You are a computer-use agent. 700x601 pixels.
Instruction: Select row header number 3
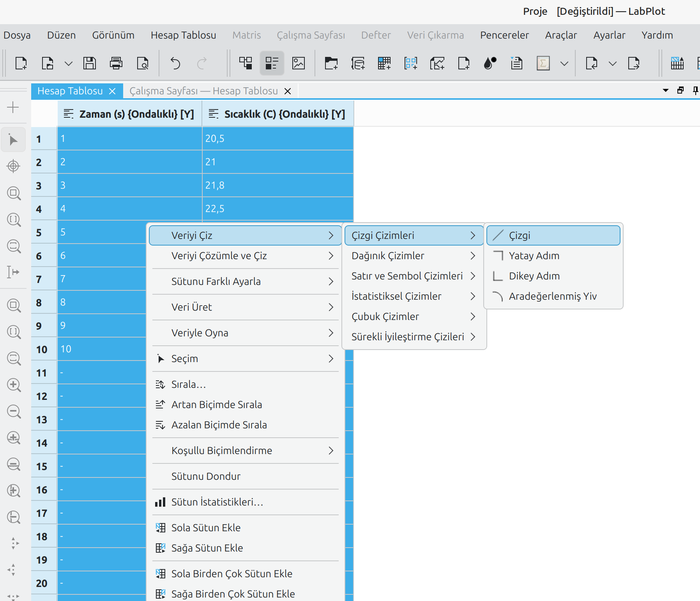44,186
